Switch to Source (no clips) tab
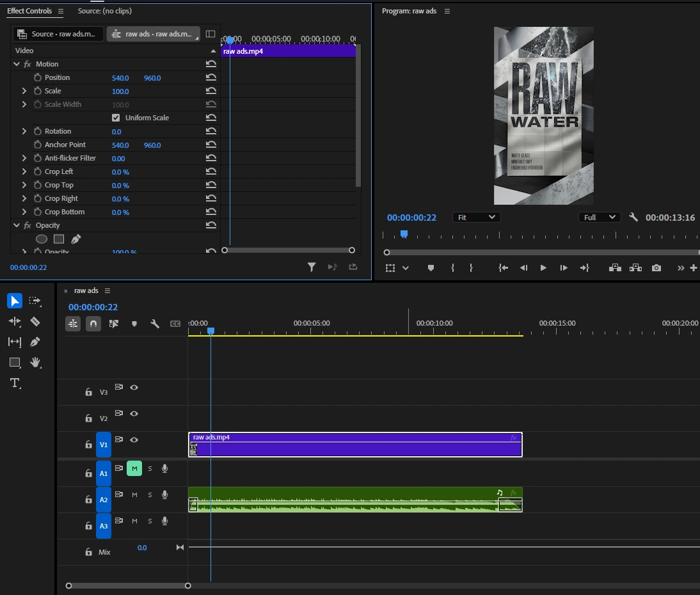The width and height of the screenshot is (700, 595). tap(104, 11)
